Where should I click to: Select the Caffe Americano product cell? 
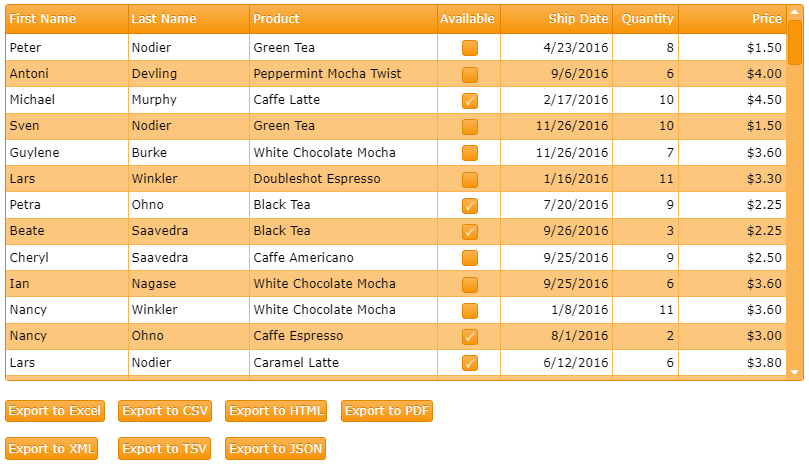tap(344, 258)
